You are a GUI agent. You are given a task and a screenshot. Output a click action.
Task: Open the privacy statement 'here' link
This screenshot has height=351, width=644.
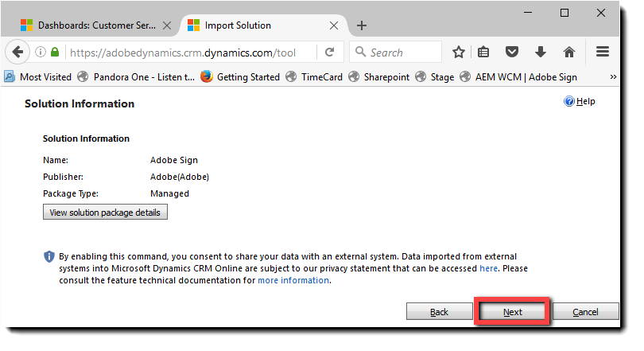(488, 268)
